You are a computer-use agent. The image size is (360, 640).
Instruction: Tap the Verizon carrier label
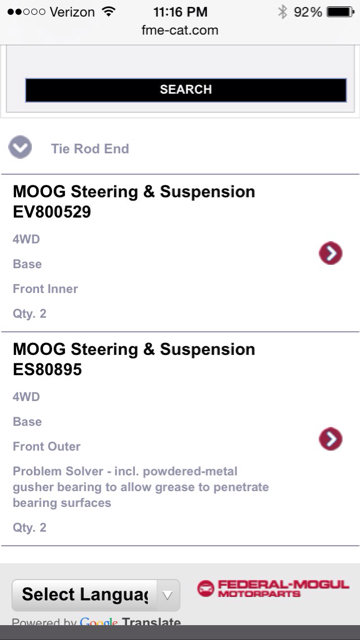pos(74,12)
